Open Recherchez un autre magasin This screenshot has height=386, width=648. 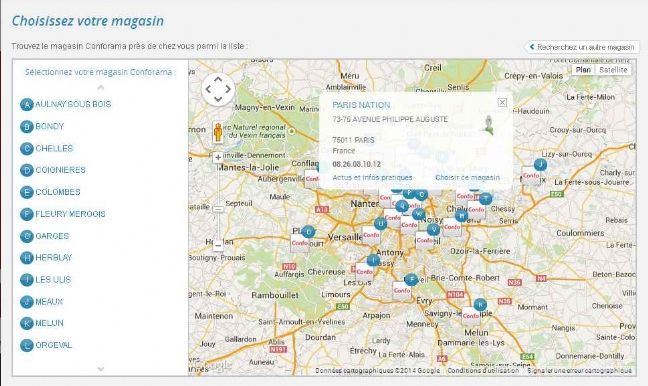pos(582,47)
